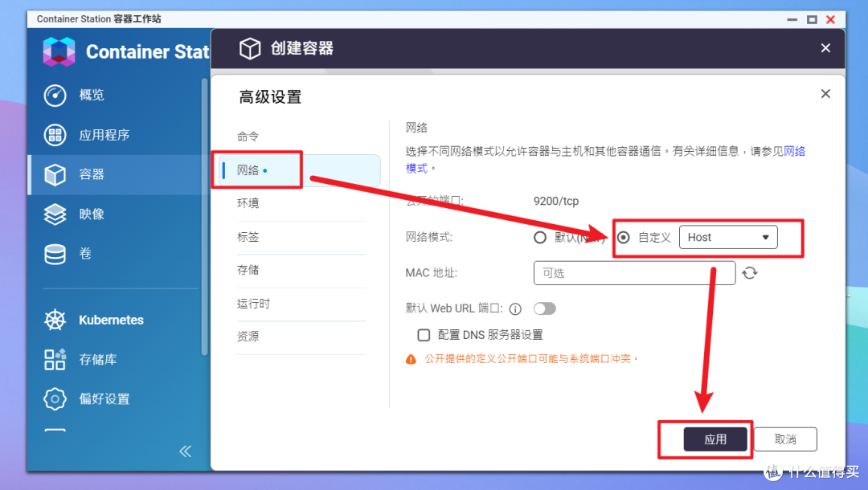Open the Kubernetes wheel icon

tap(55, 321)
